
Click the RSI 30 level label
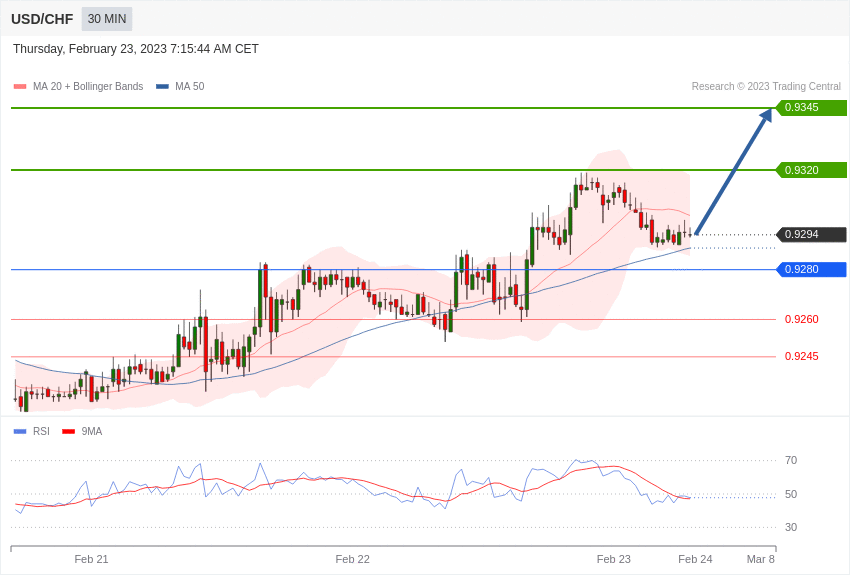pos(791,527)
